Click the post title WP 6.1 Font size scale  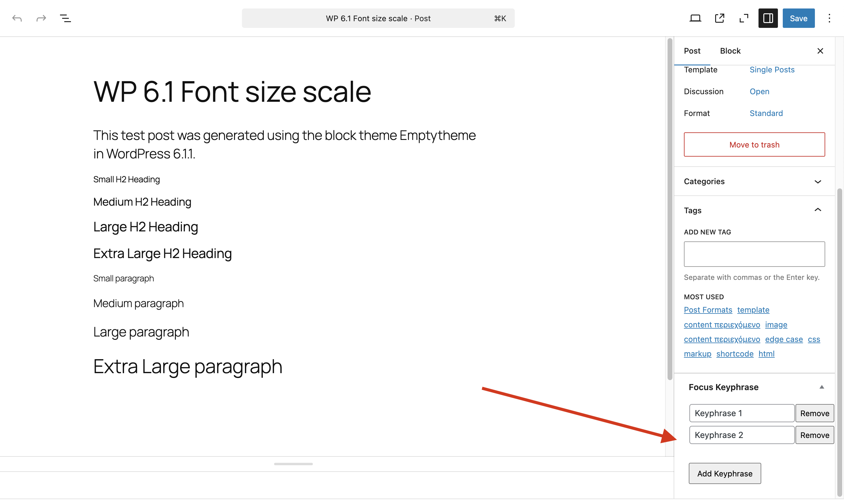click(232, 91)
